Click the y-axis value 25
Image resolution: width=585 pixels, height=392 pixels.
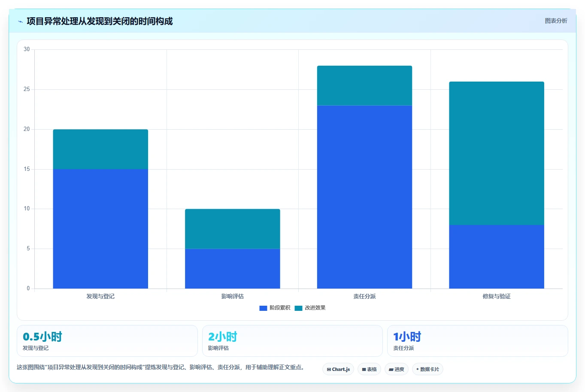click(27, 89)
